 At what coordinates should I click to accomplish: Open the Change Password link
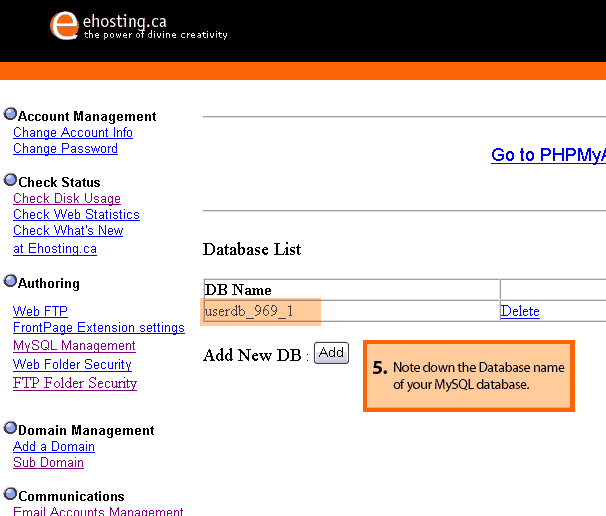click(x=65, y=149)
